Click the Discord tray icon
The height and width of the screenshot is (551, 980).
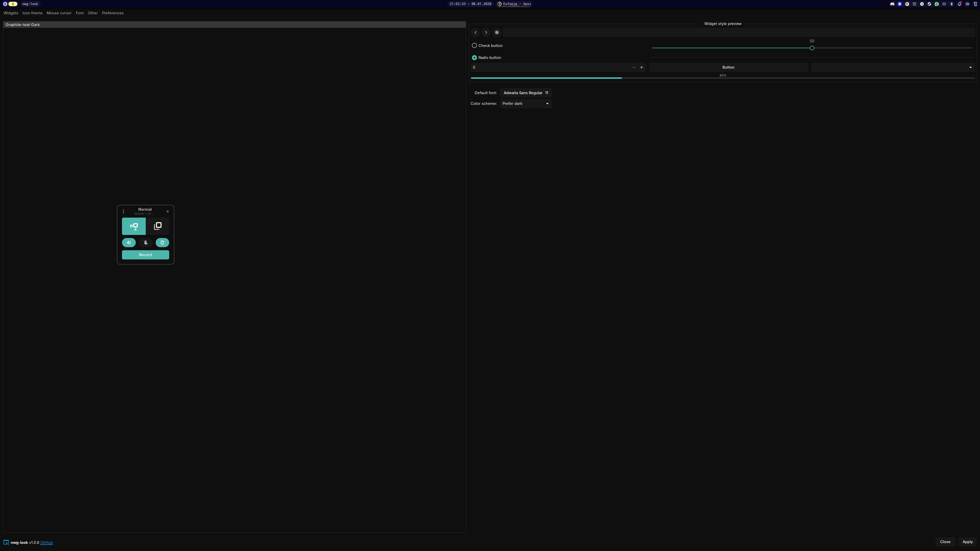coord(892,4)
